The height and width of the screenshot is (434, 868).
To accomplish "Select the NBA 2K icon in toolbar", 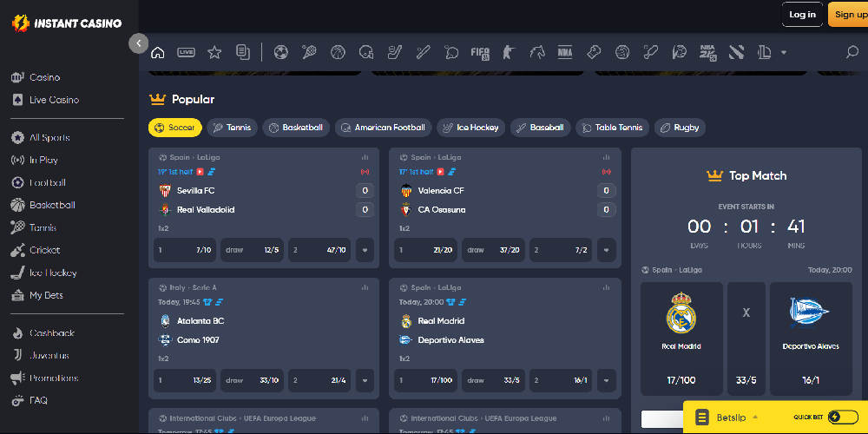I will pos(707,52).
